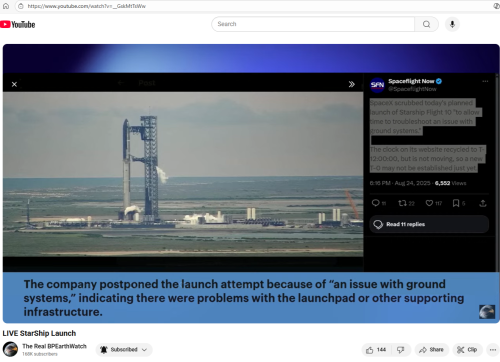500x362 pixels.
Task: Open the Spaceflight Now profile name
Action: pos(411,81)
